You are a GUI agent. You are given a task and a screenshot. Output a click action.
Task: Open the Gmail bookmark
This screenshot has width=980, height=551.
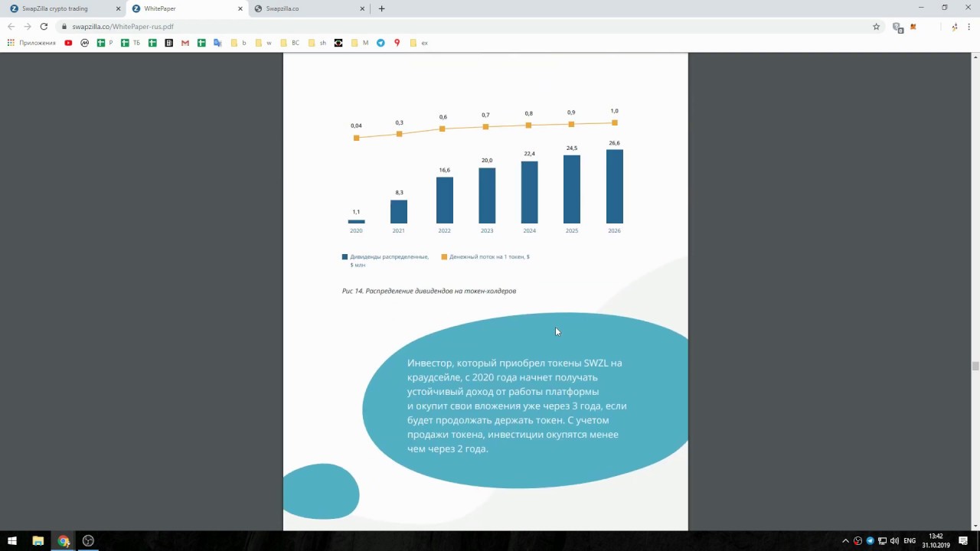pyautogui.click(x=185, y=43)
